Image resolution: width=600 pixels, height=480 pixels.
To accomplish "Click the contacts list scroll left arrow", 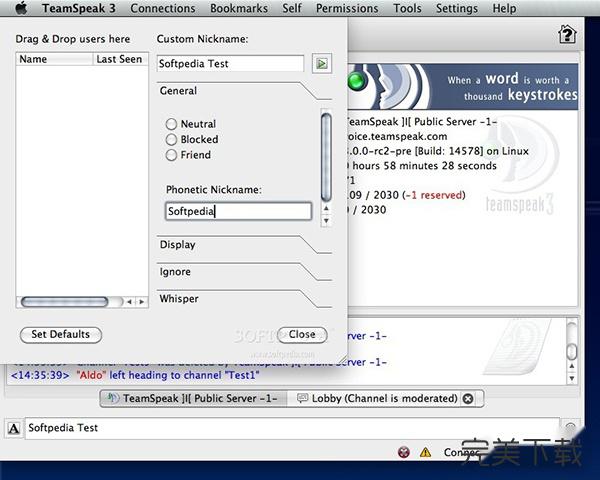I will 129,302.
